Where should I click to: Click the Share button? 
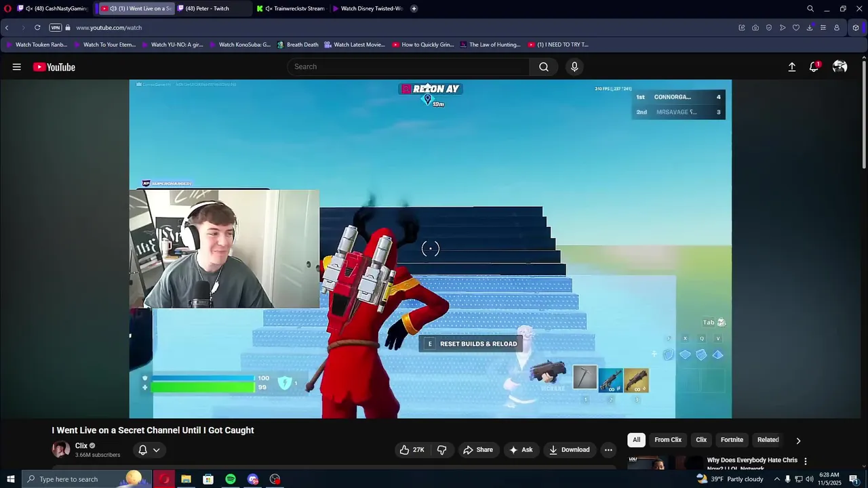[478, 449]
